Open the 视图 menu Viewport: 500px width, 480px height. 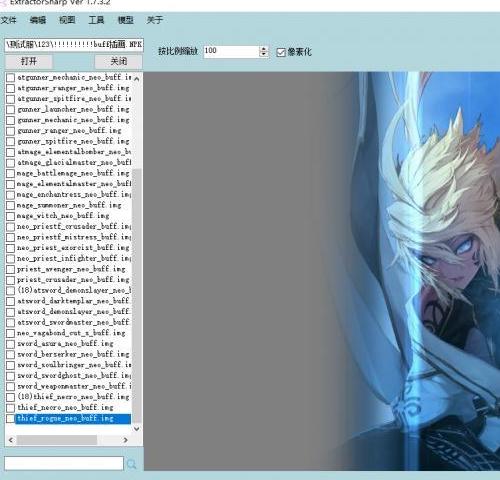[x=67, y=20]
